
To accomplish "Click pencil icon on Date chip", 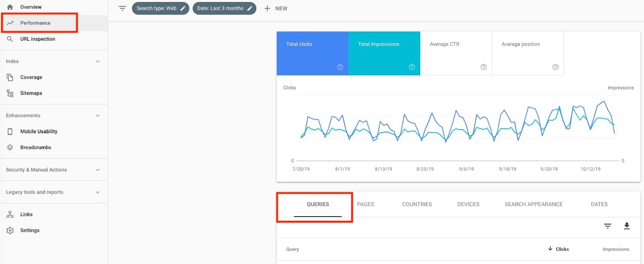I will (x=250, y=8).
